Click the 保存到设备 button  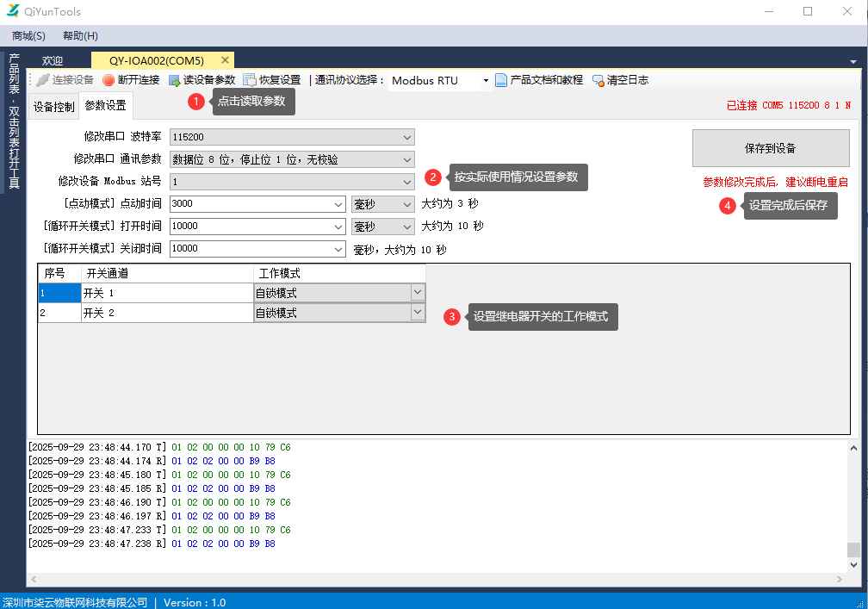click(x=770, y=148)
